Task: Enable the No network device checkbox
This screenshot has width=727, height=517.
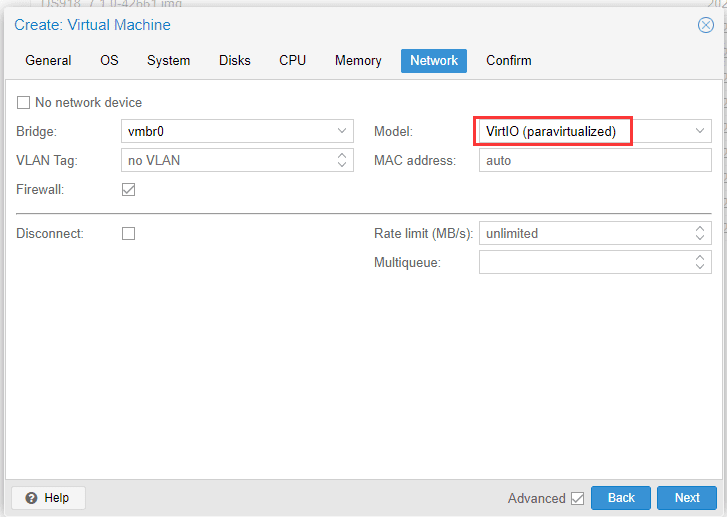Action: tap(23, 102)
